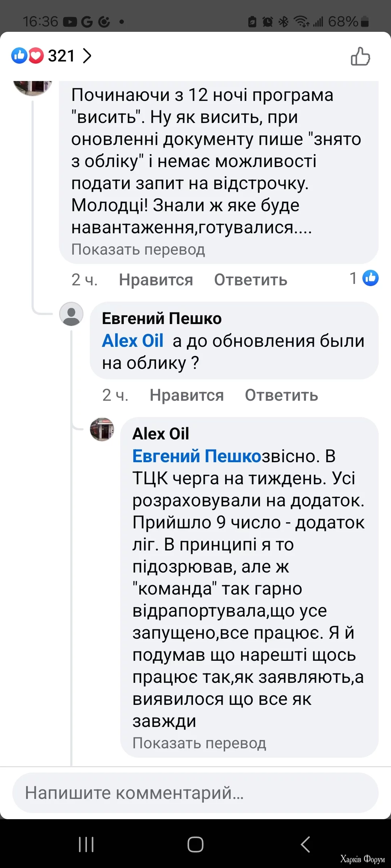Tap the red heart reaction icon beside 321
The width and height of the screenshot is (391, 868).
tap(36, 56)
